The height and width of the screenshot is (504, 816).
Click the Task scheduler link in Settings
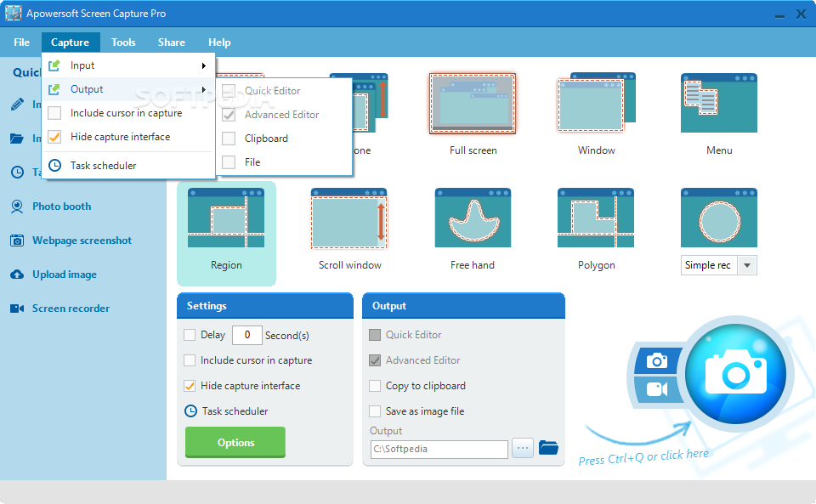(235, 411)
